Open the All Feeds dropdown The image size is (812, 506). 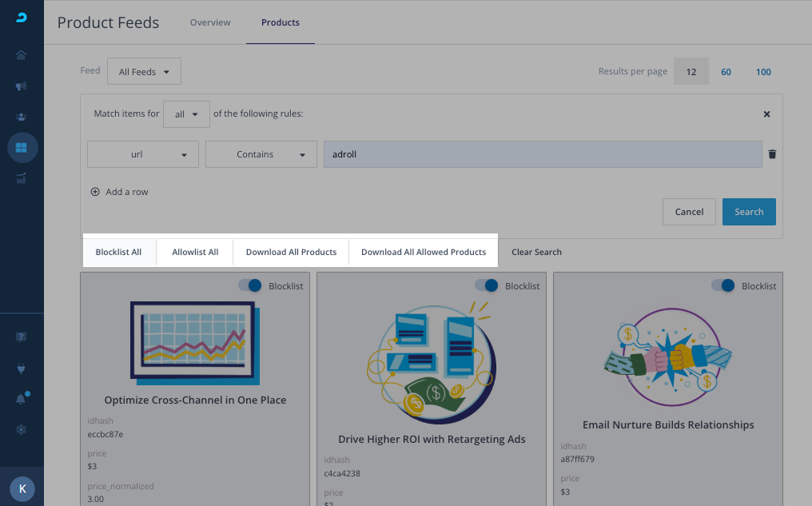pyautogui.click(x=144, y=72)
